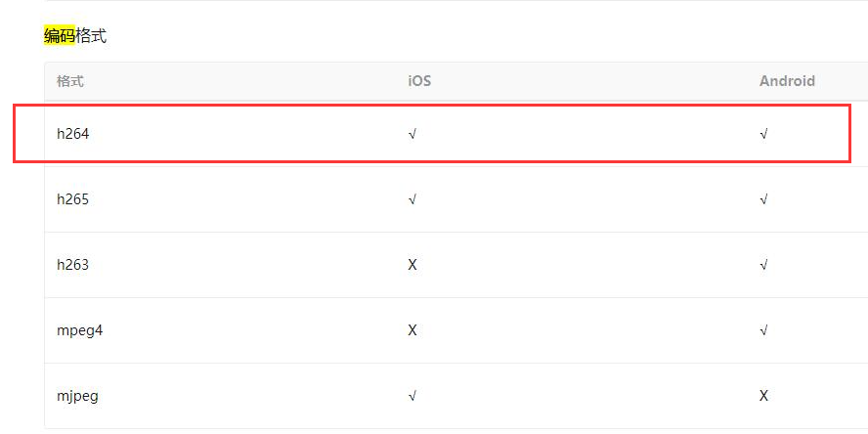Click the mjpeg format cell
The image size is (868, 434).
(x=77, y=396)
